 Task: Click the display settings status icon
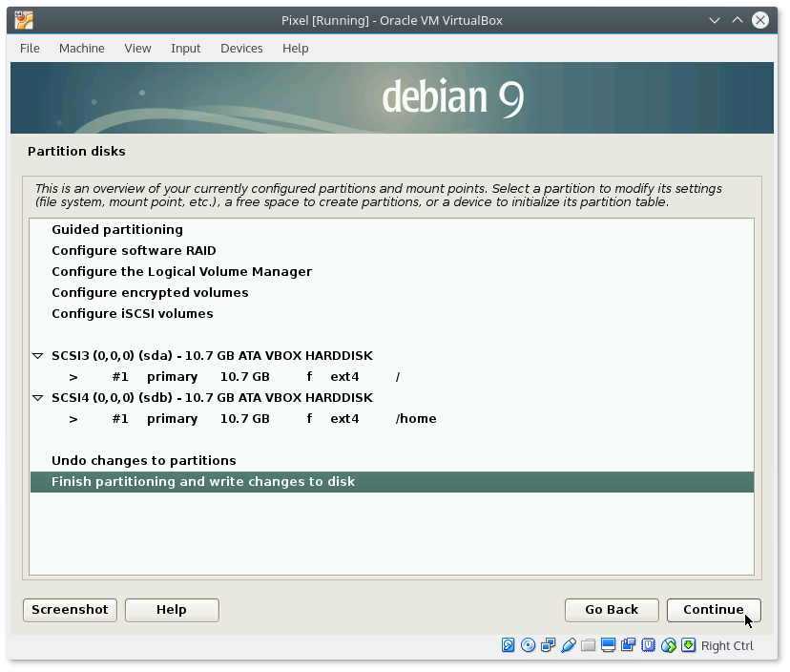pyautogui.click(x=608, y=645)
